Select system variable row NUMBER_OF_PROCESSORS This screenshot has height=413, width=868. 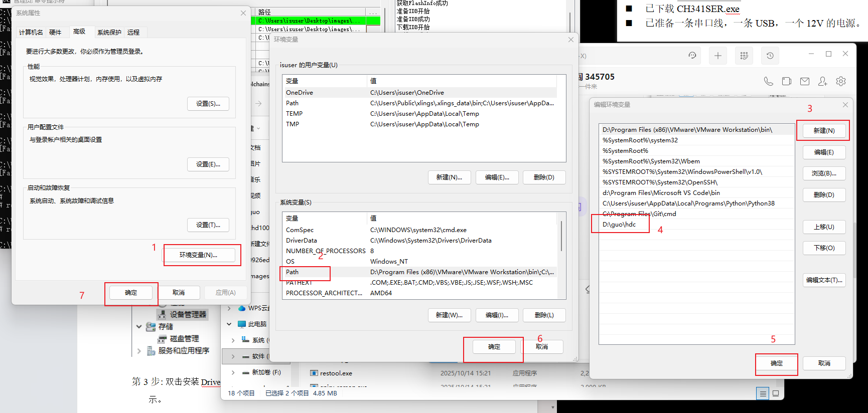(420, 251)
